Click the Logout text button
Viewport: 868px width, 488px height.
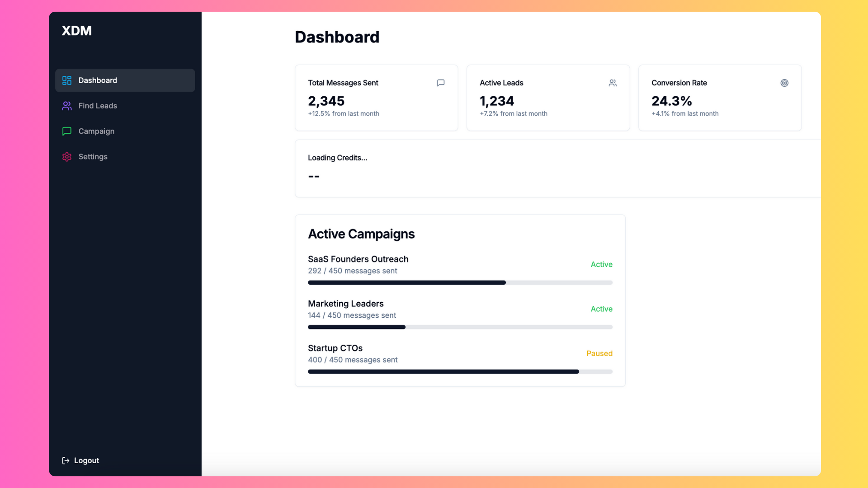pos(86,460)
